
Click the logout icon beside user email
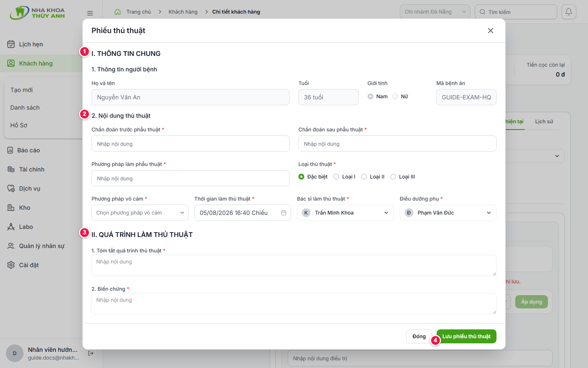click(91, 353)
